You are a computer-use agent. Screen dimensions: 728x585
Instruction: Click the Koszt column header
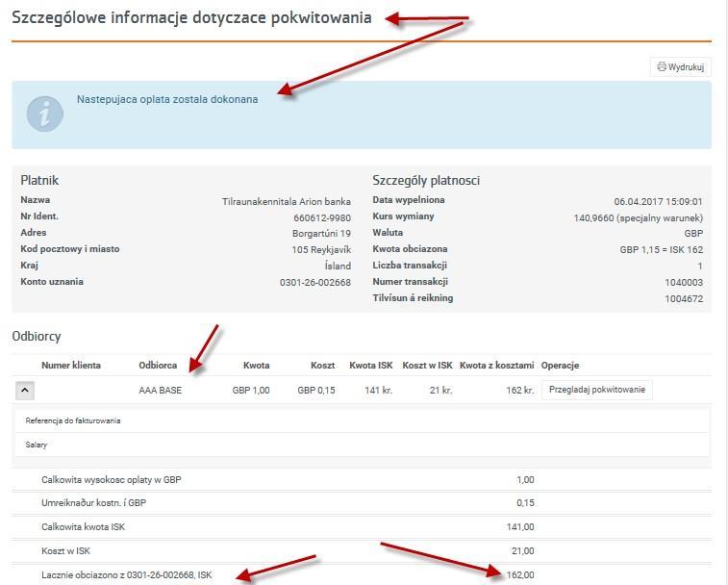(323, 366)
